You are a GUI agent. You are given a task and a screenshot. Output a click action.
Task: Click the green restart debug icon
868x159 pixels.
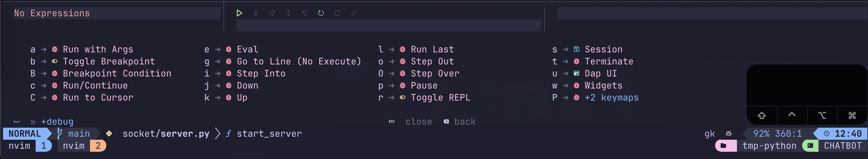coord(321,13)
